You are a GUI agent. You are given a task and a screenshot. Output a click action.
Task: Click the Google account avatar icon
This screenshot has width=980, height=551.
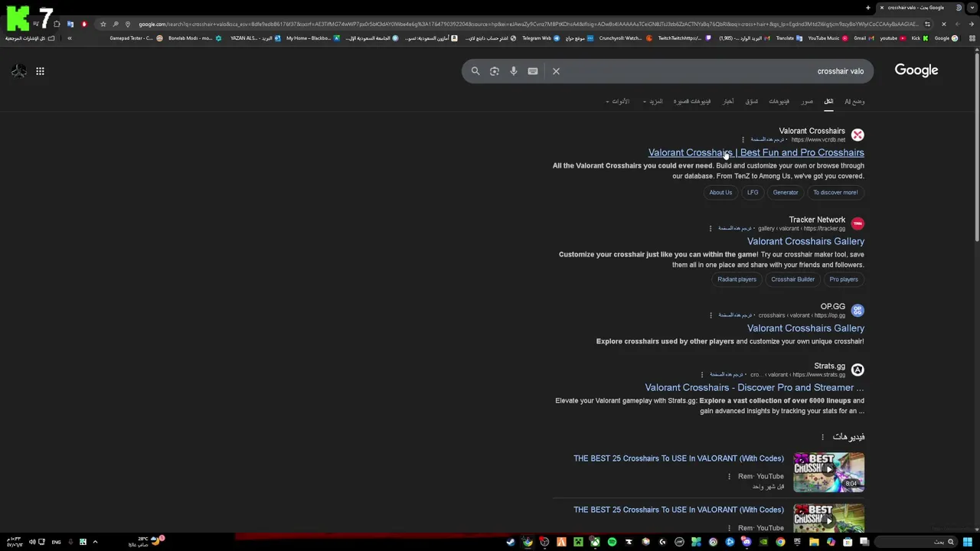click(x=18, y=71)
